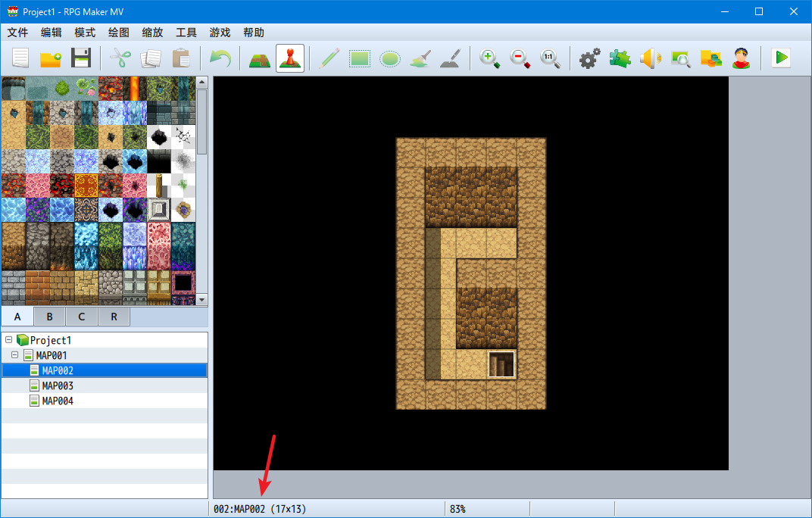The height and width of the screenshot is (518, 812).
Task: Select MAP004 in the map tree
Action: coord(58,401)
